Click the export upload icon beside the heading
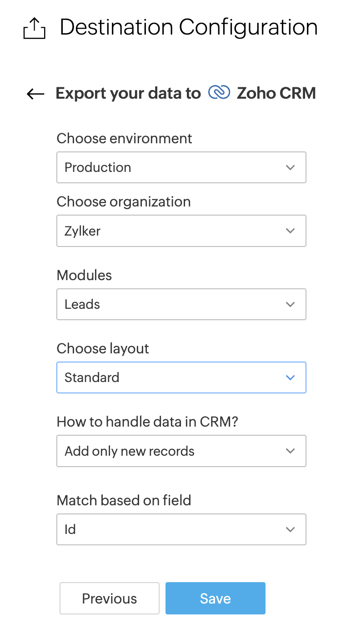 tap(34, 30)
